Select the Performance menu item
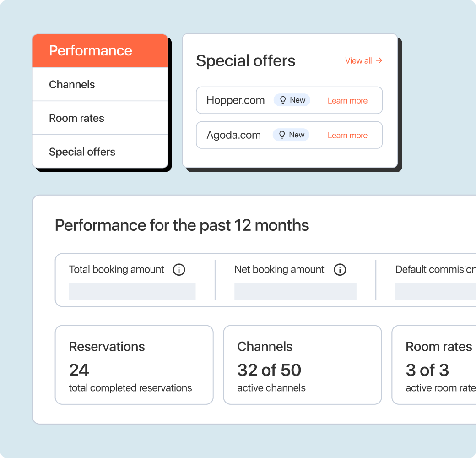 click(100, 51)
